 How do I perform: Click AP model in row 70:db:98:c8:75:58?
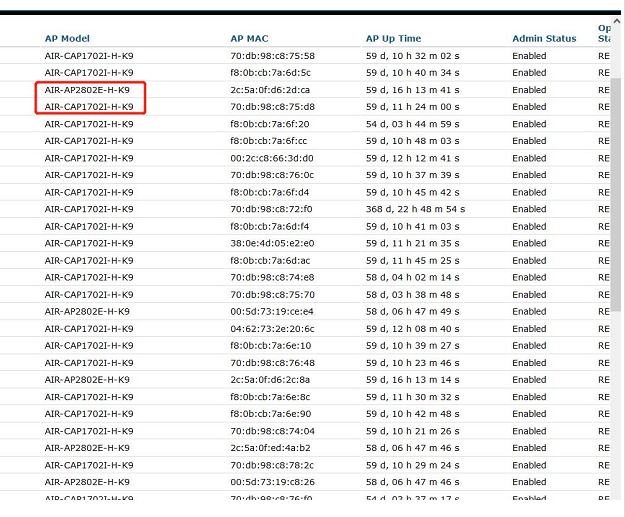[x=89, y=56]
